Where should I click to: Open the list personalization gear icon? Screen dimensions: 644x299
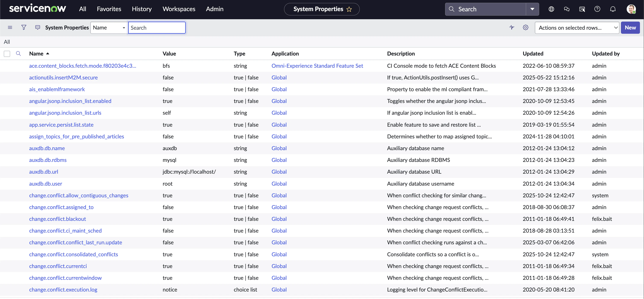pyautogui.click(x=525, y=28)
